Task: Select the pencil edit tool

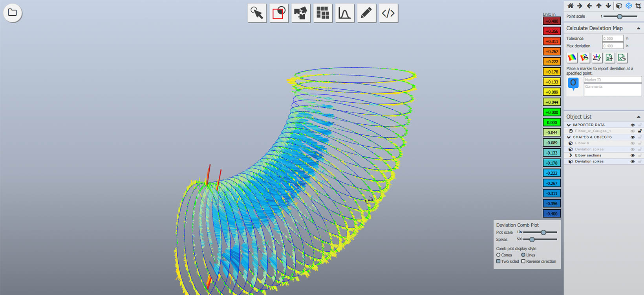Action: 366,13
